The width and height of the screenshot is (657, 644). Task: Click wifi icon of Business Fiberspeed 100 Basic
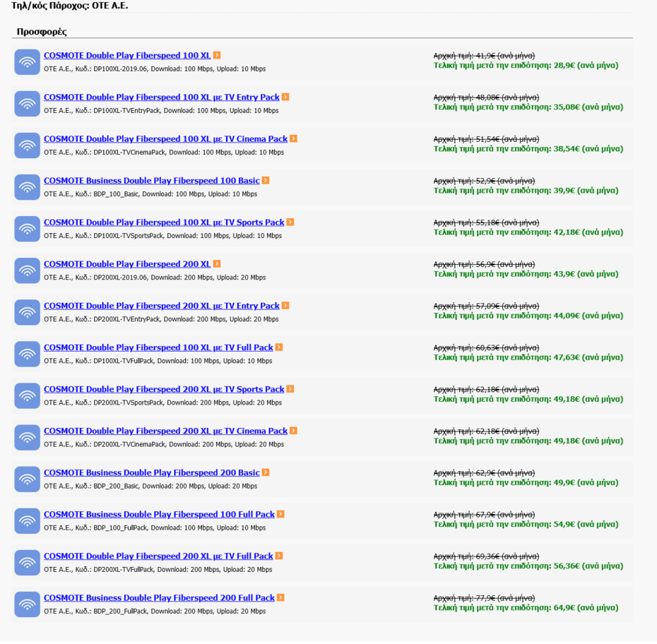[x=28, y=187]
